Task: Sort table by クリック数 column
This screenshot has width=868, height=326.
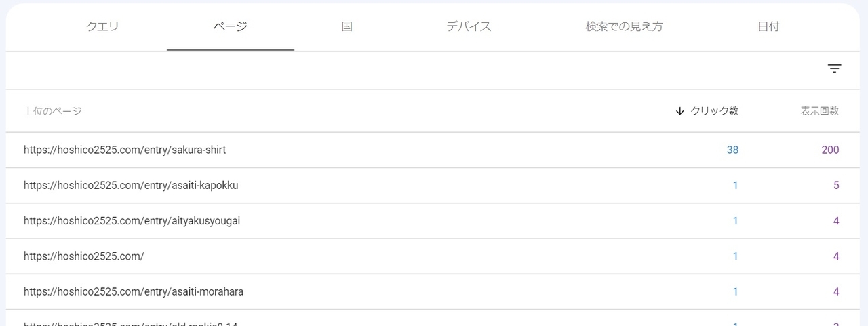Action: point(714,111)
